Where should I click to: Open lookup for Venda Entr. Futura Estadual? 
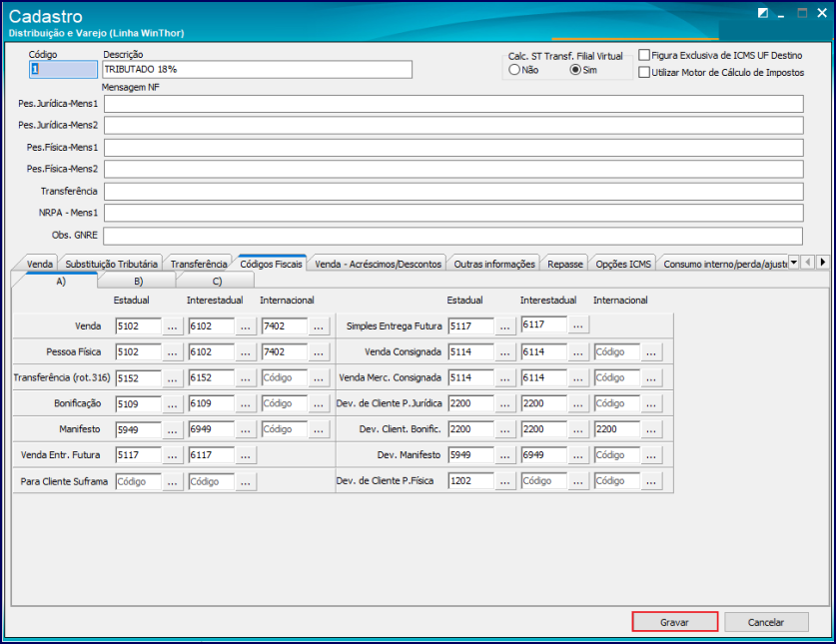click(x=172, y=455)
